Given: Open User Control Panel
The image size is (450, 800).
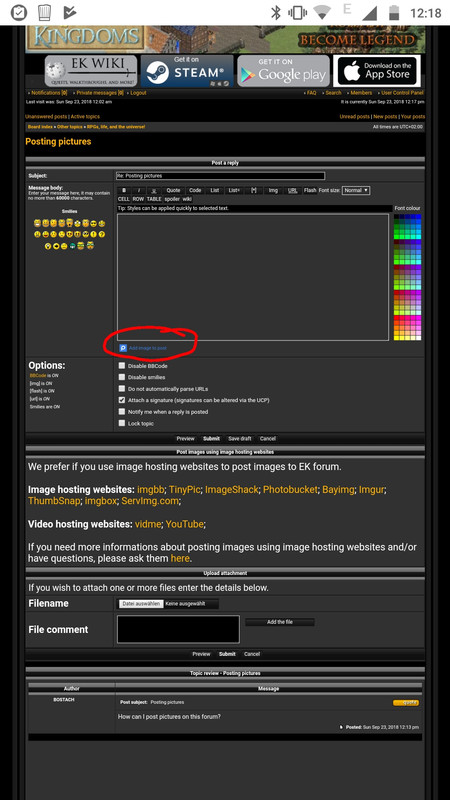Looking at the screenshot, I should [x=403, y=93].
